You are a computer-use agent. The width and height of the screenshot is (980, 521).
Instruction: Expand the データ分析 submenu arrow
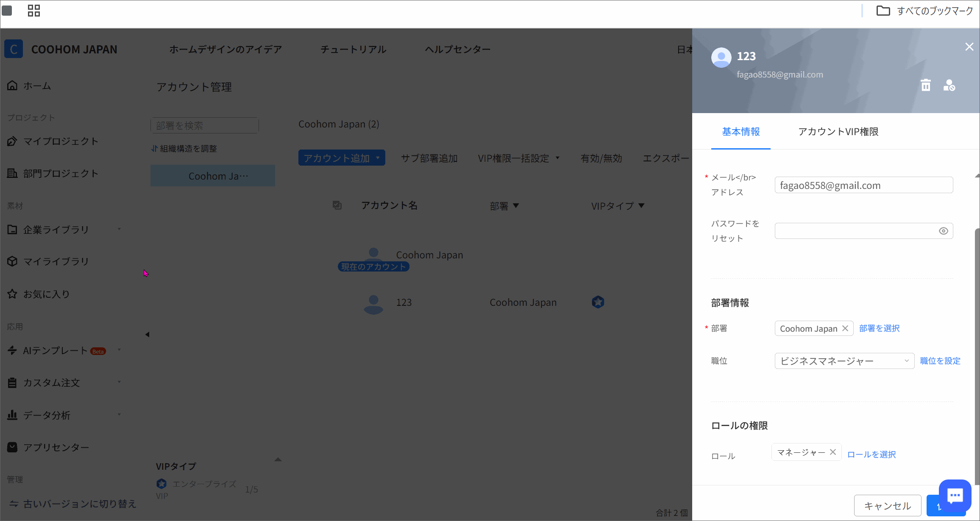coord(119,415)
